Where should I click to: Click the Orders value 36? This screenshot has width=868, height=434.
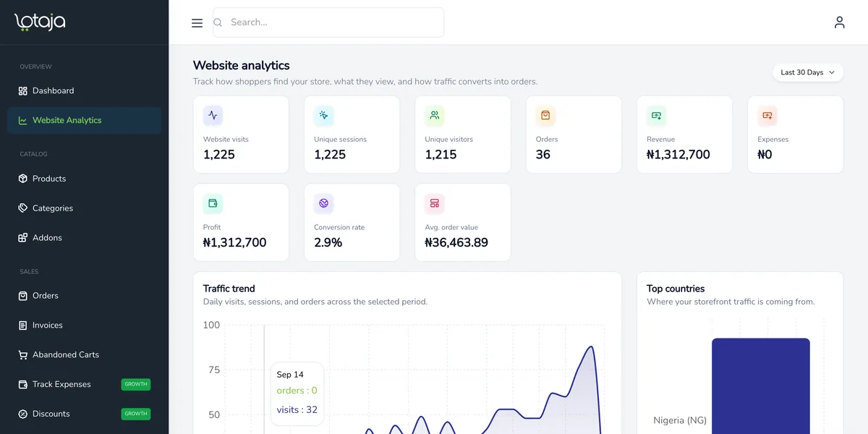point(543,155)
